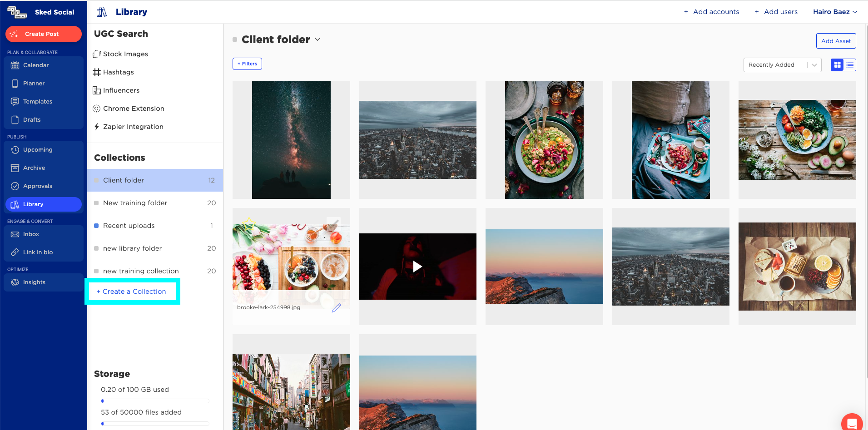Open the Milky Way night sky thumbnail
The image size is (868, 430).
pyautogui.click(x=291, y=140)
